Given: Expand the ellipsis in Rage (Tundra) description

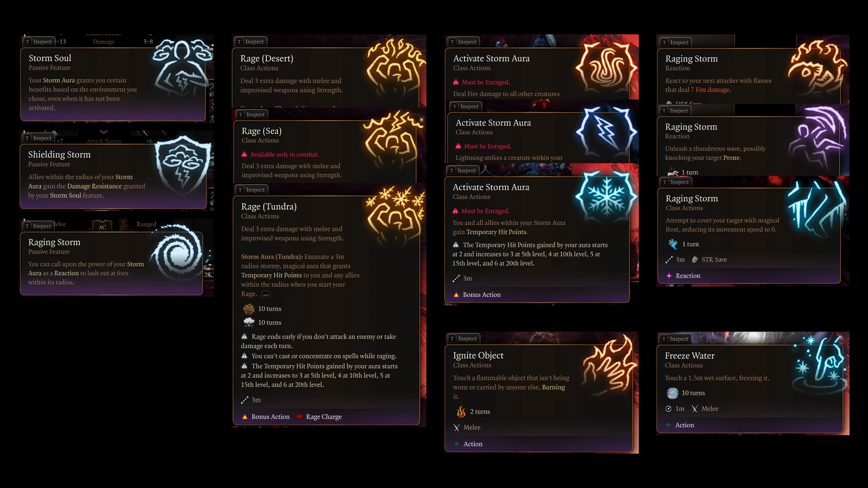Looking at the screenshot, I should 266,294.
